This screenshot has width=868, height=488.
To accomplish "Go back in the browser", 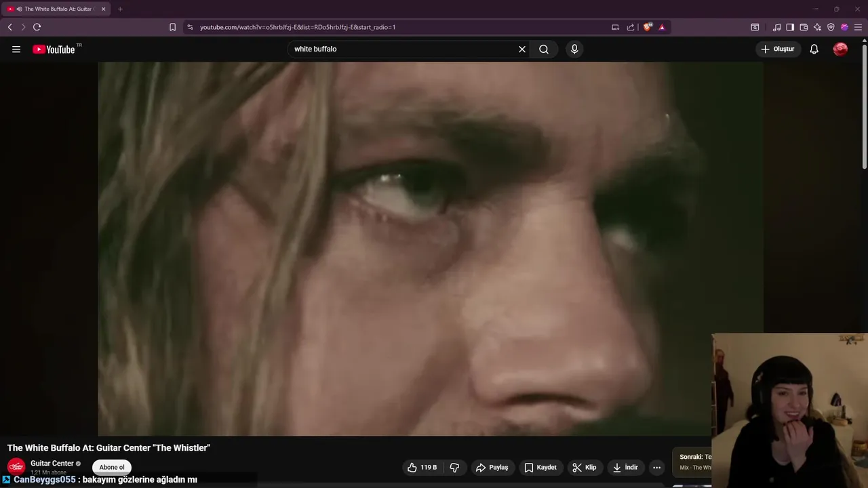I will [x=9, y=27].
